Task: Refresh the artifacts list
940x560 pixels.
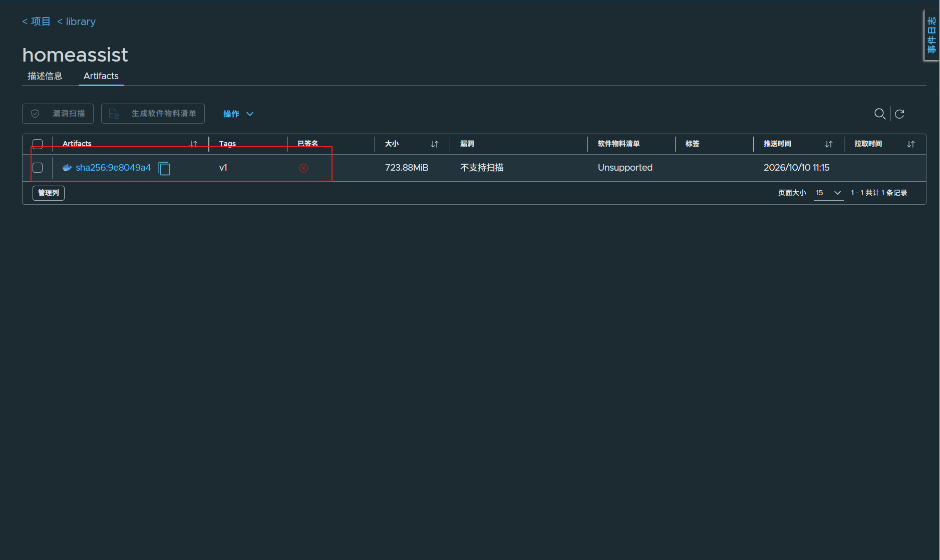Action: 899,114
